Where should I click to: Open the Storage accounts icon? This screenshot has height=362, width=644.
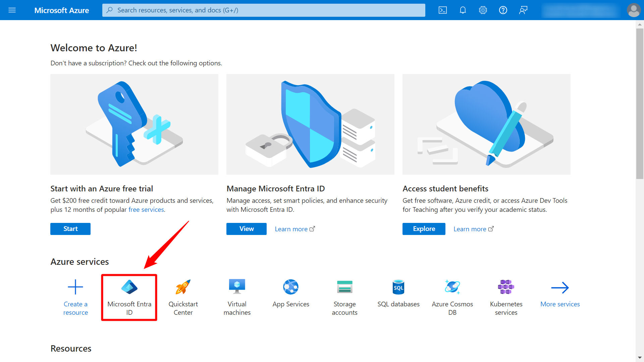coord(345,287)
